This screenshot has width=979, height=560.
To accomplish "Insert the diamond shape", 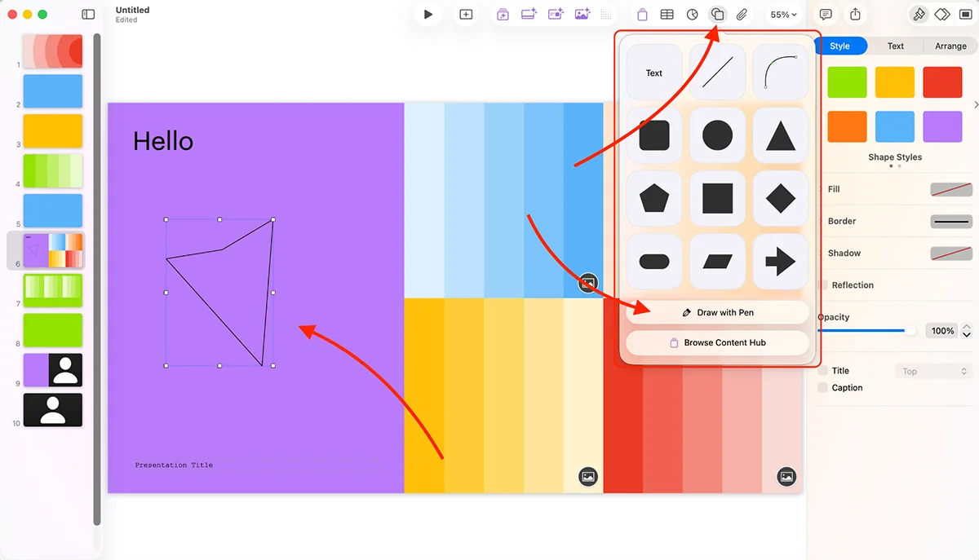I will point(781,198).
